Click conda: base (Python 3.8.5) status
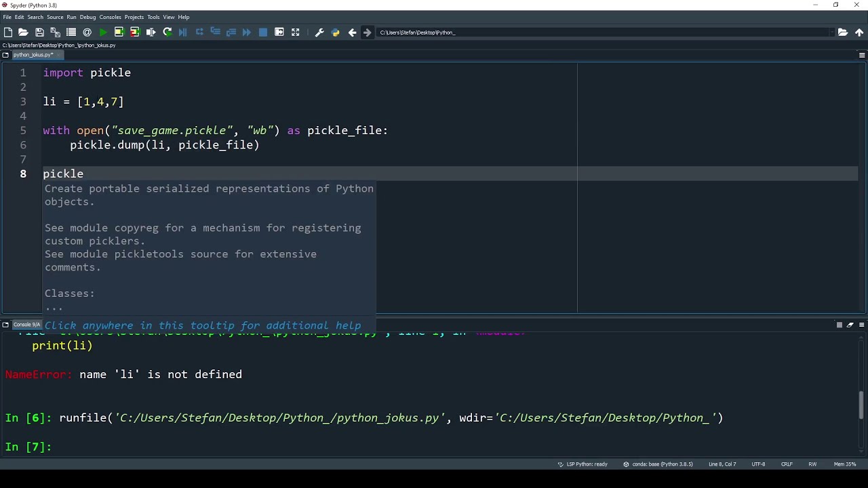The image size is (868, 488). 658,464
